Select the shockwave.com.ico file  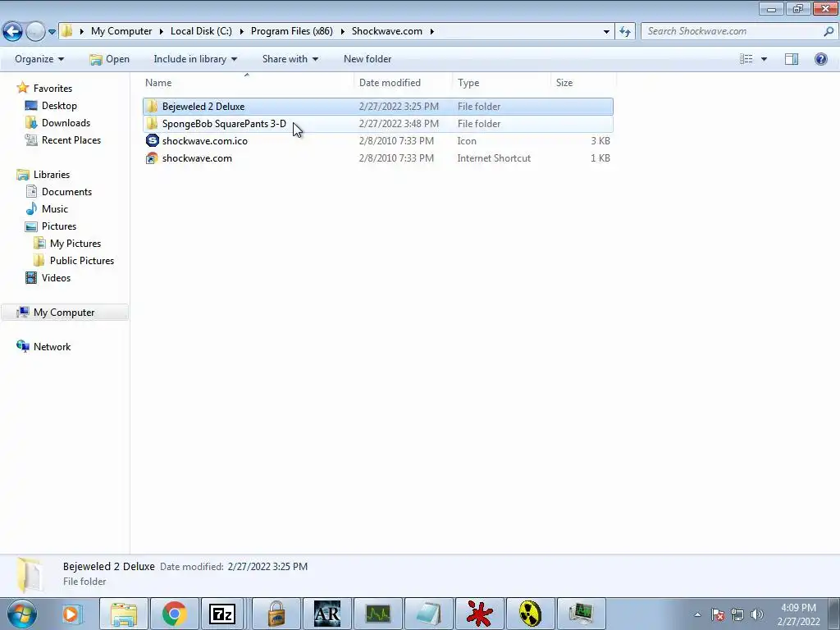pos(377,141)
